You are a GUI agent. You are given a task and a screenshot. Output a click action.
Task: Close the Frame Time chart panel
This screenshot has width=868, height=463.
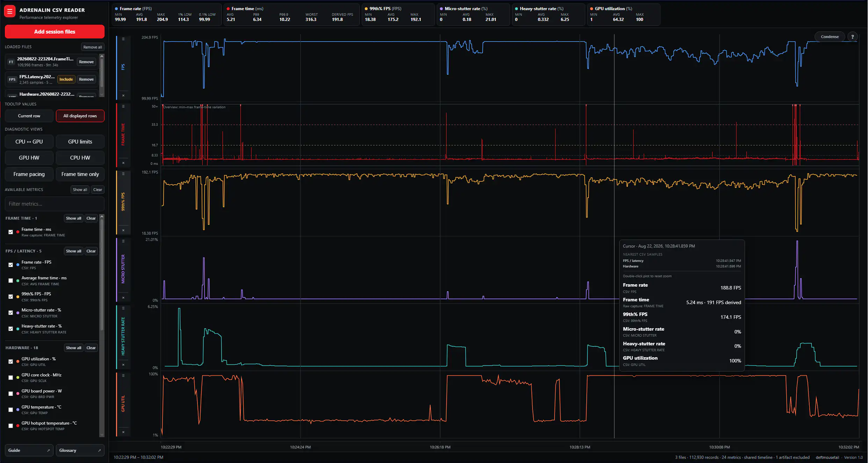[123, 163]
